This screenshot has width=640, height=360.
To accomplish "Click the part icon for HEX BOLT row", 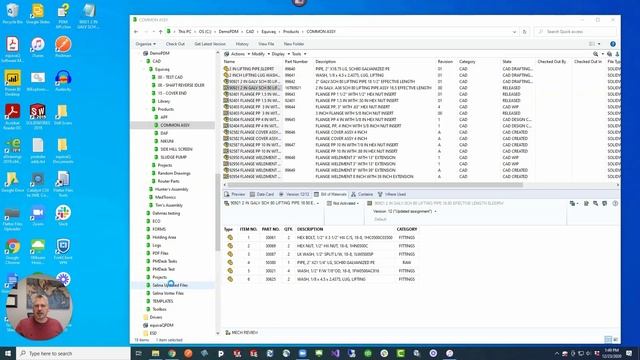I will [x=230, y=238].
